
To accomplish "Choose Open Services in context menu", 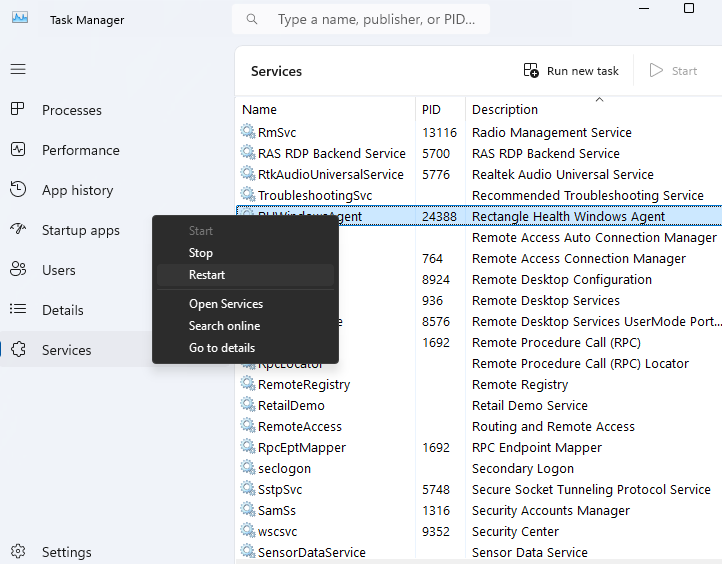I will (x=245, y=304).
